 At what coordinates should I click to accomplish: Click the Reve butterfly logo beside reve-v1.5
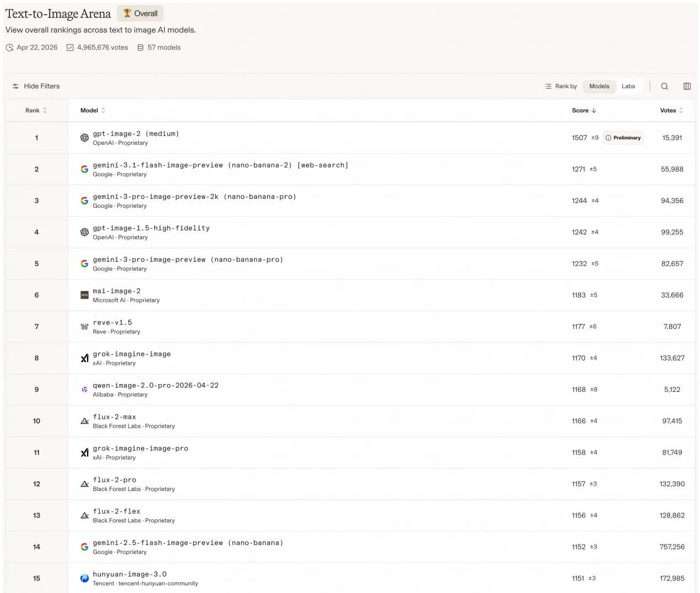pyautogui.click(x=84, y=326)
